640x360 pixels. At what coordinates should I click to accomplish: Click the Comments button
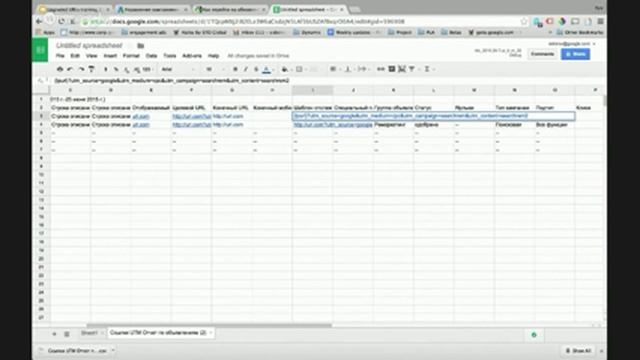point(542,54)
